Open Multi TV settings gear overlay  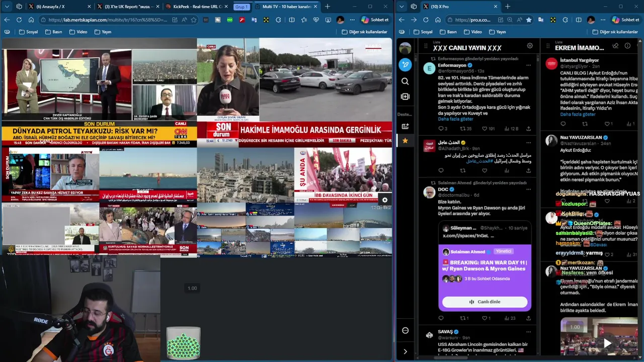point(385,200)
